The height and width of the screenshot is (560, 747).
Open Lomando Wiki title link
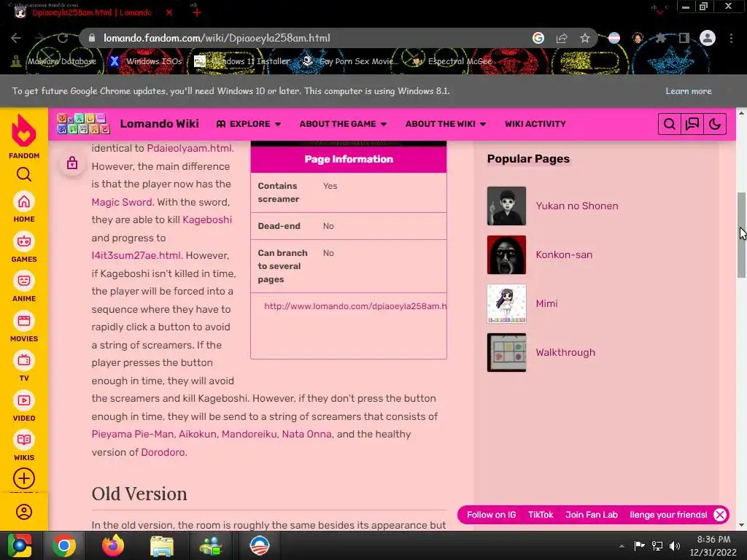(x=159, y=124)
